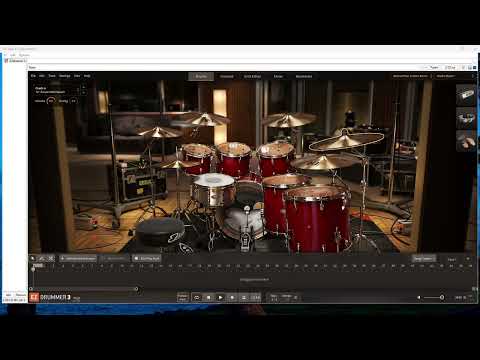Click the right handle of the timeline zoom scrollbar

[x=136, y=289]
